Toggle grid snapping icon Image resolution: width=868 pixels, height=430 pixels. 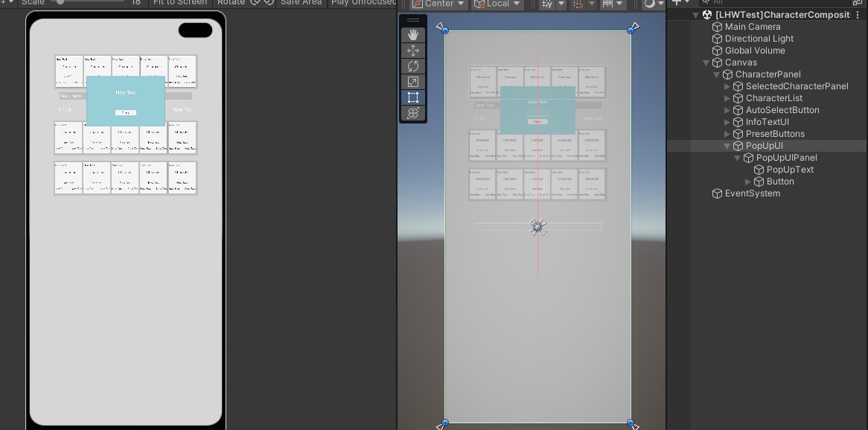(547, 3)
